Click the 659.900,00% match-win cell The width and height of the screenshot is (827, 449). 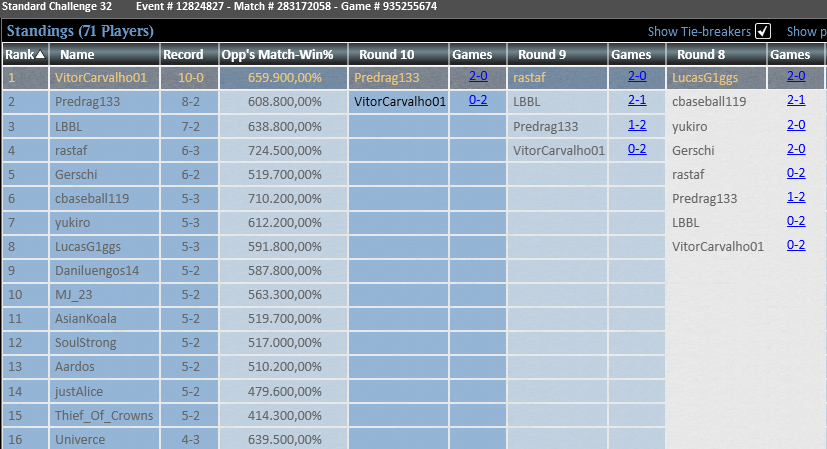pyautogui.click(x=284, y=78)
